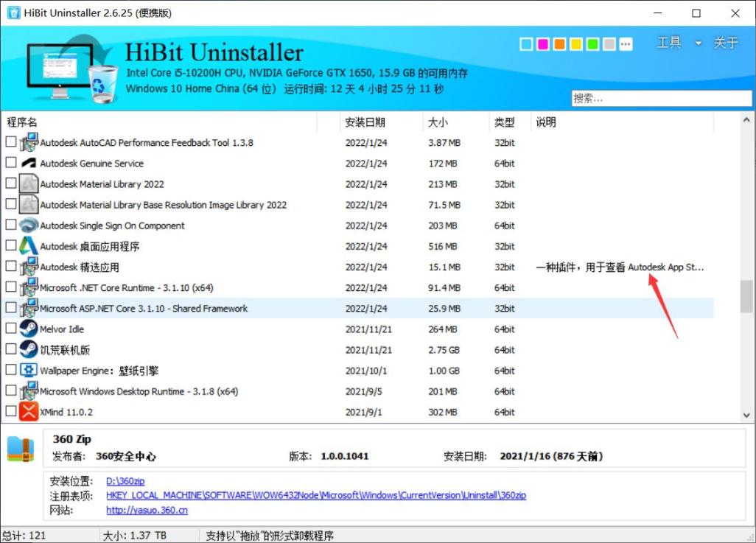
Task: Select the Microsoft ASP.NET Core 3.1.10 row
Action: [x=358, y=308]
